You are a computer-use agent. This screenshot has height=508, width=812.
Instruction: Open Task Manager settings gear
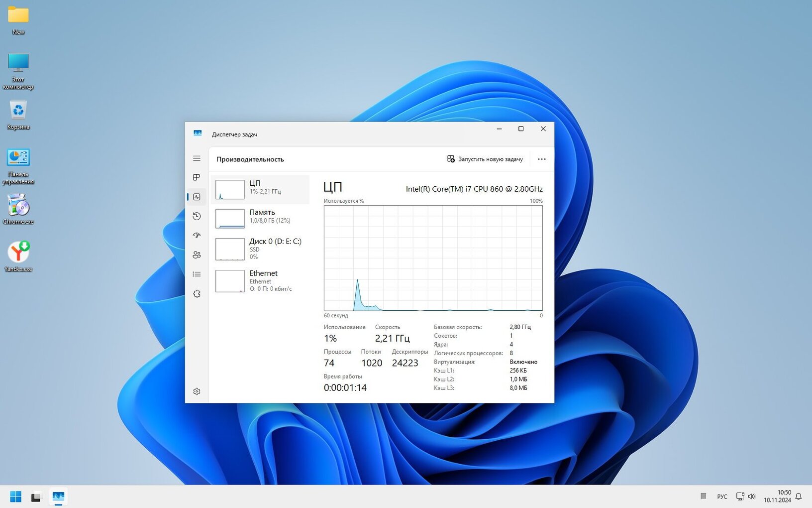197,391
